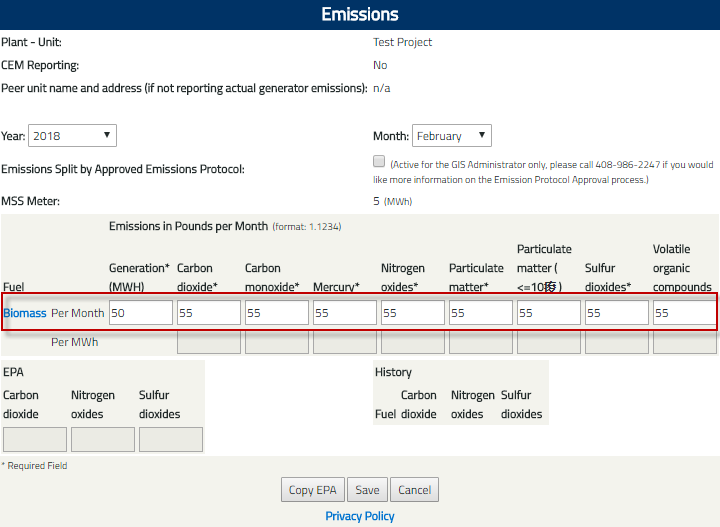Click the Mercury Per Month input
720x527 pixels.
[x=344, y=313]
